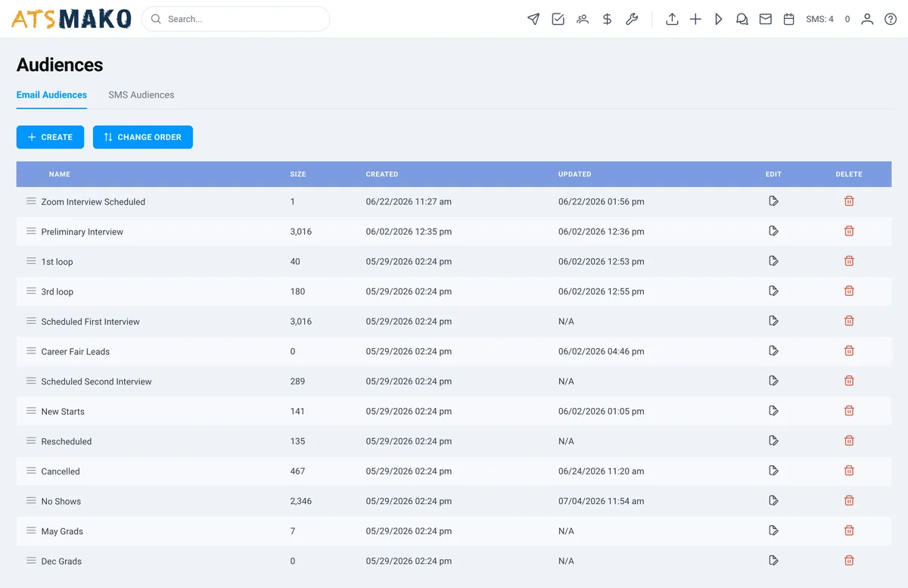Open the people group icon

click(582, 19)
